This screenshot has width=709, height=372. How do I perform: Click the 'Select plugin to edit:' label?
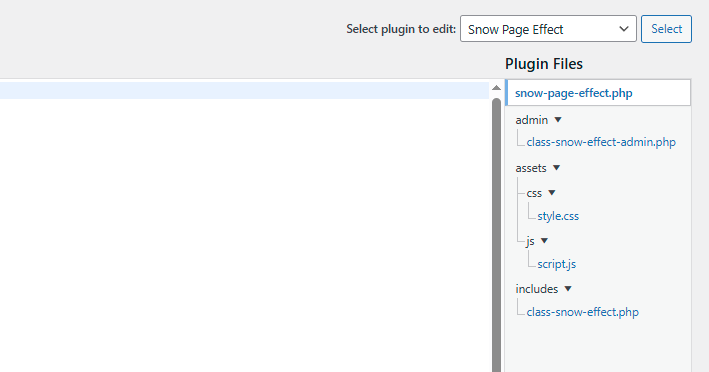401,29
